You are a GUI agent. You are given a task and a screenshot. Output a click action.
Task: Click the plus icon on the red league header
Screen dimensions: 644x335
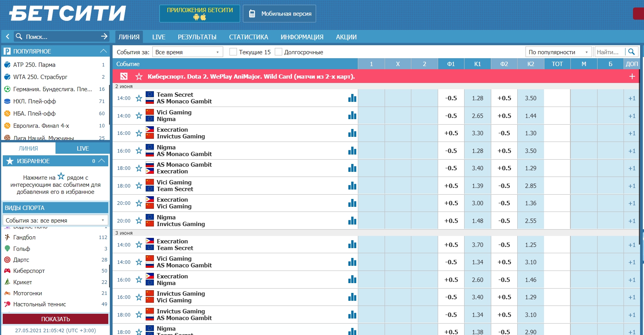pyautogui.click(x=632, y=77)
